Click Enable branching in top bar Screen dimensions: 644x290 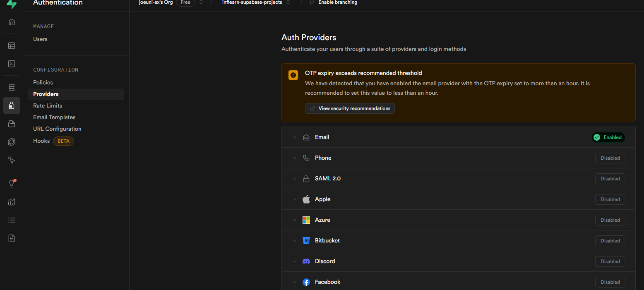338,2
